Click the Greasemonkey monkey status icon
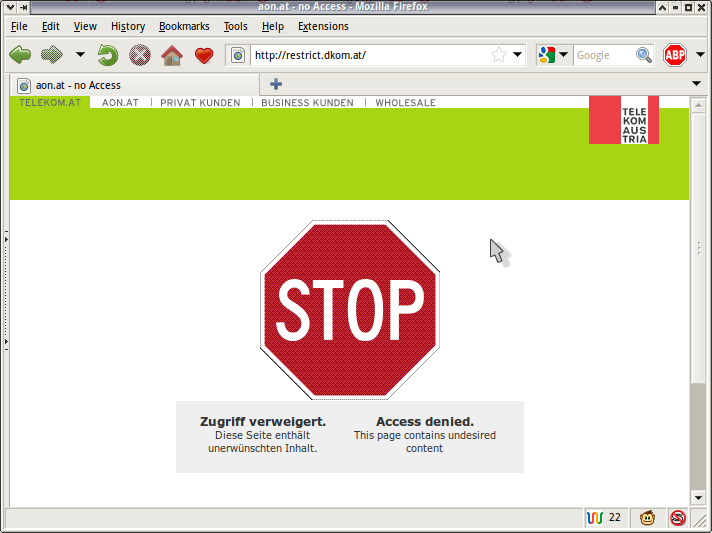Screen dimensions: 712x533 (648, 518)
